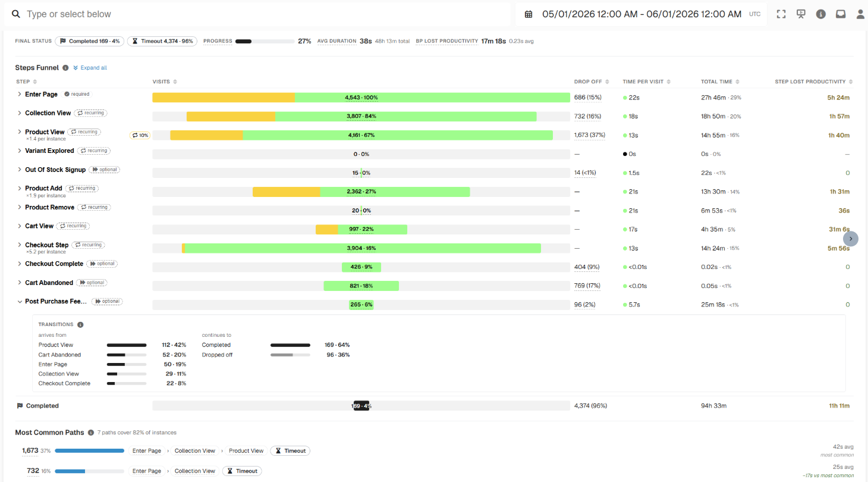The image size is (868, 482).
Task: Click the 1,673 (37%) drop off value
Action: click(590, 135)
